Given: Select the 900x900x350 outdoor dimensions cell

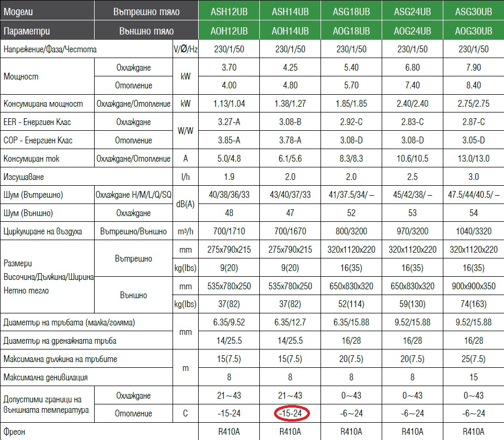Looking at the screenshot, I should [473, 286].
